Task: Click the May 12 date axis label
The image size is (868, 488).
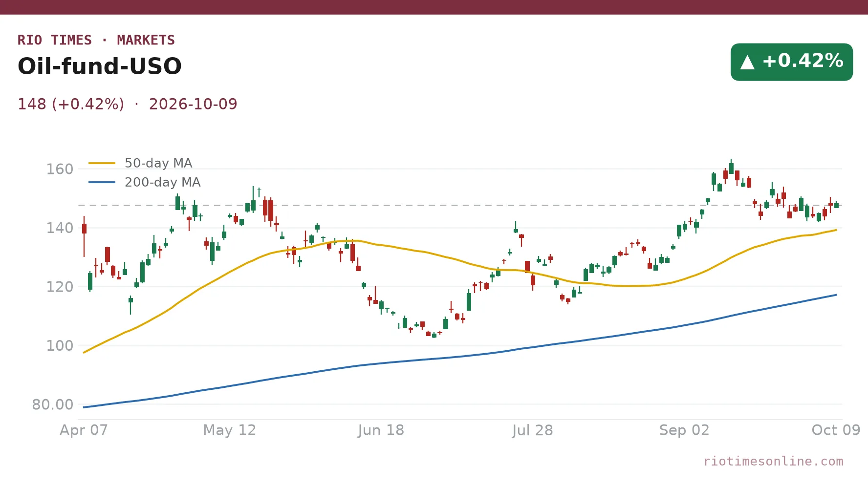Action: click(230, 430)
